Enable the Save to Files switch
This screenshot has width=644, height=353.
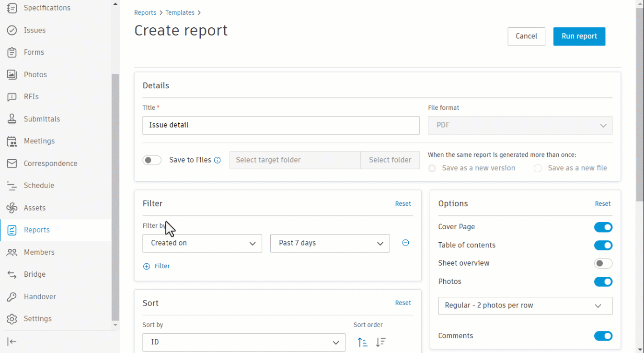point(152,160)
